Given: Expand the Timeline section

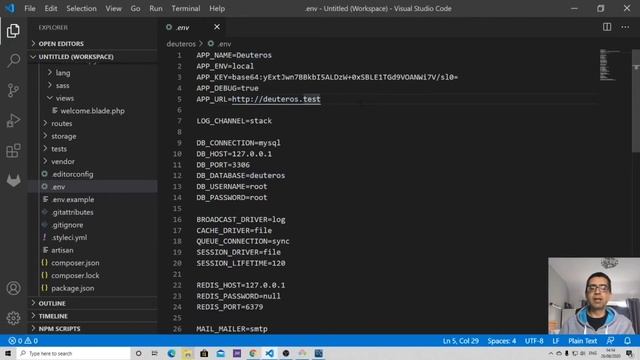Looking at the screenshot, I should (x=93, y=316).
